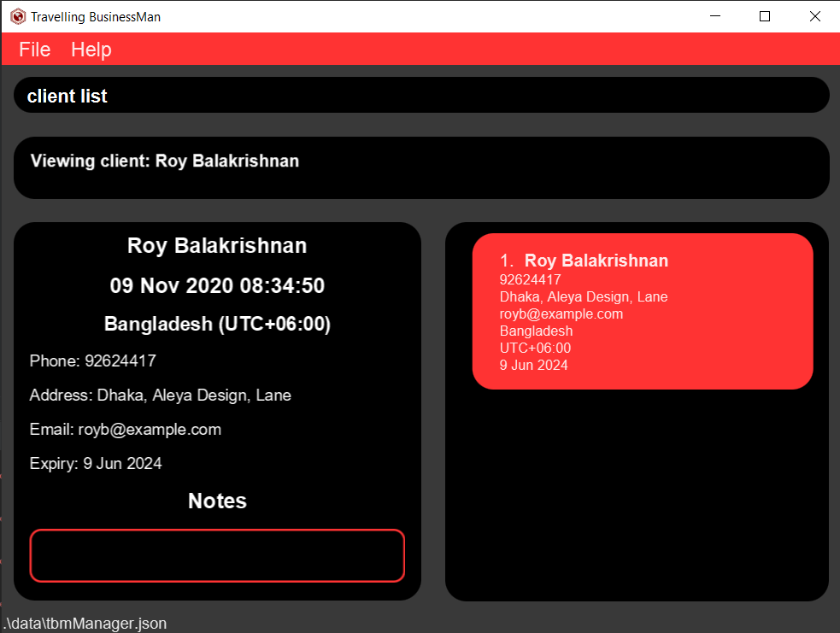
Task: Click the Roy Balakrishnan heading in the detail panel
Action: [x=217, y=246]
